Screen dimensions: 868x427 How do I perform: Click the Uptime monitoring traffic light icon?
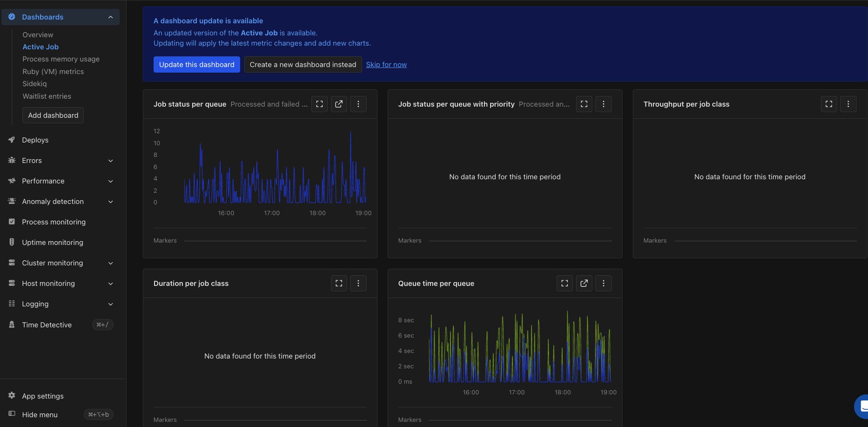(x=12, y=242)
